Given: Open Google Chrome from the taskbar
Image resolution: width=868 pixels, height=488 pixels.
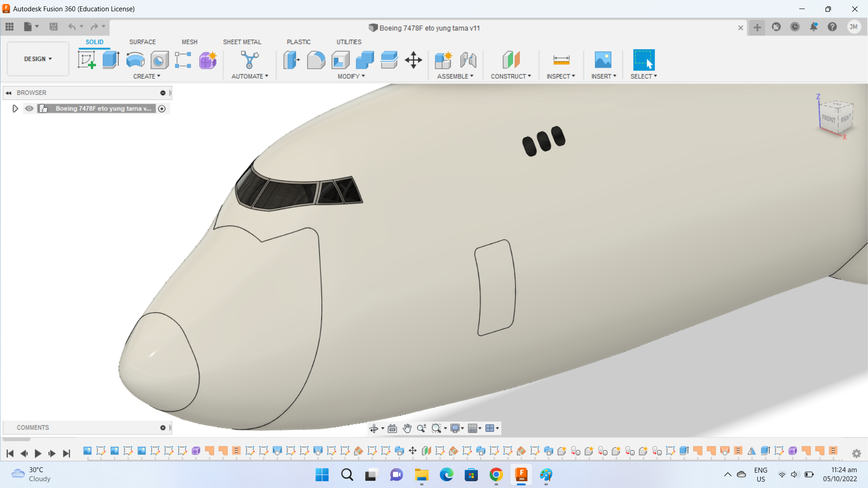Looking at the screenshot, I should [496, 475].
